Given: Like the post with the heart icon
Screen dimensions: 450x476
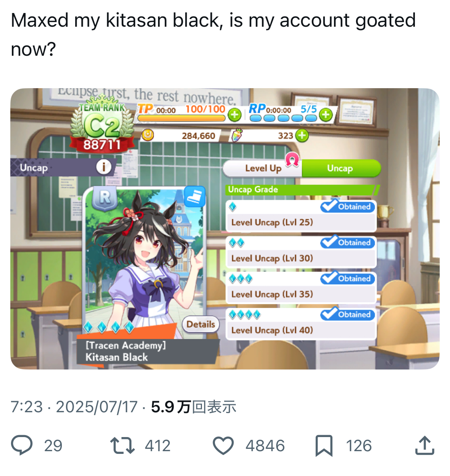Looking at the screenshot, I should click(223, 446).
